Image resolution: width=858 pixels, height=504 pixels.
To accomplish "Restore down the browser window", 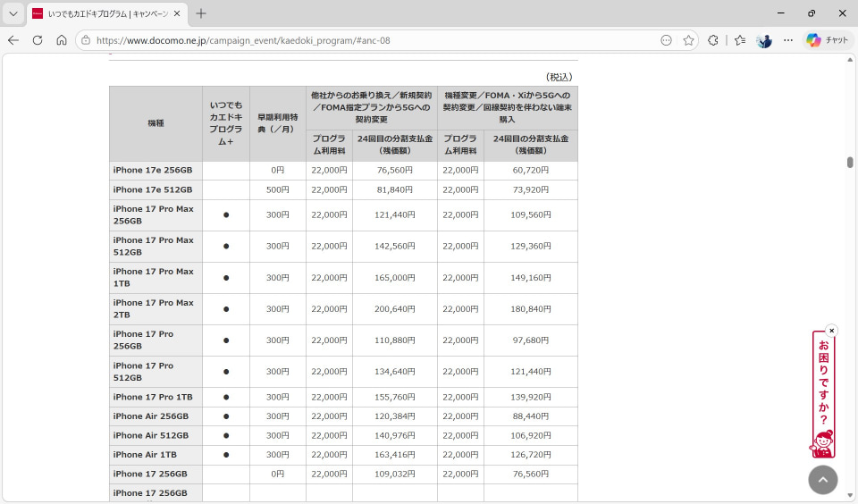I will pos(812,13).
